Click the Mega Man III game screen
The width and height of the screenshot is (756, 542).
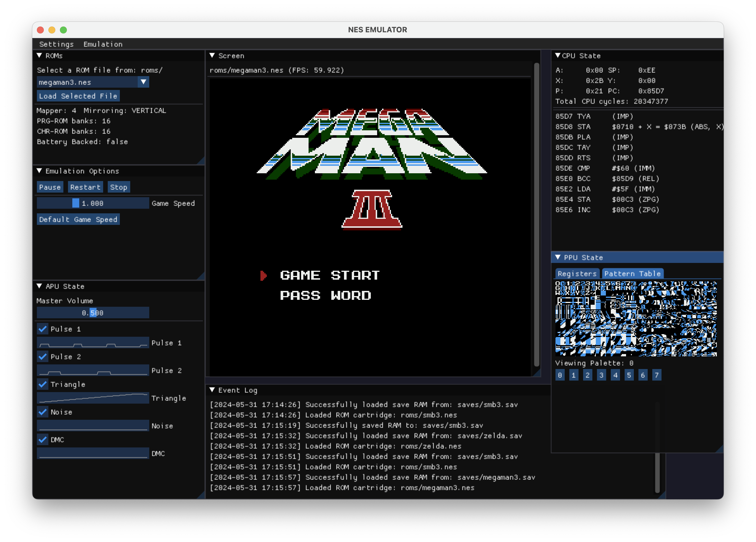[370, 227]
